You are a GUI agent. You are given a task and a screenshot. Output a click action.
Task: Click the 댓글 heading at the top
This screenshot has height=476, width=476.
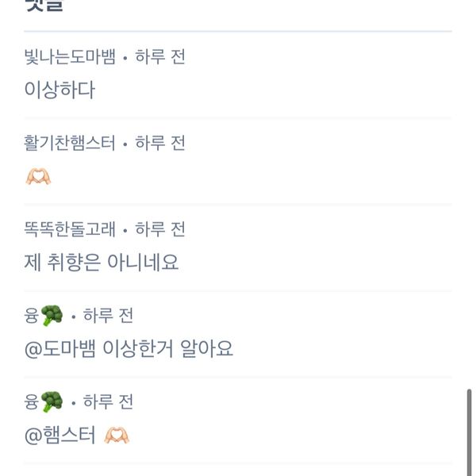click(x=44, y=6)
